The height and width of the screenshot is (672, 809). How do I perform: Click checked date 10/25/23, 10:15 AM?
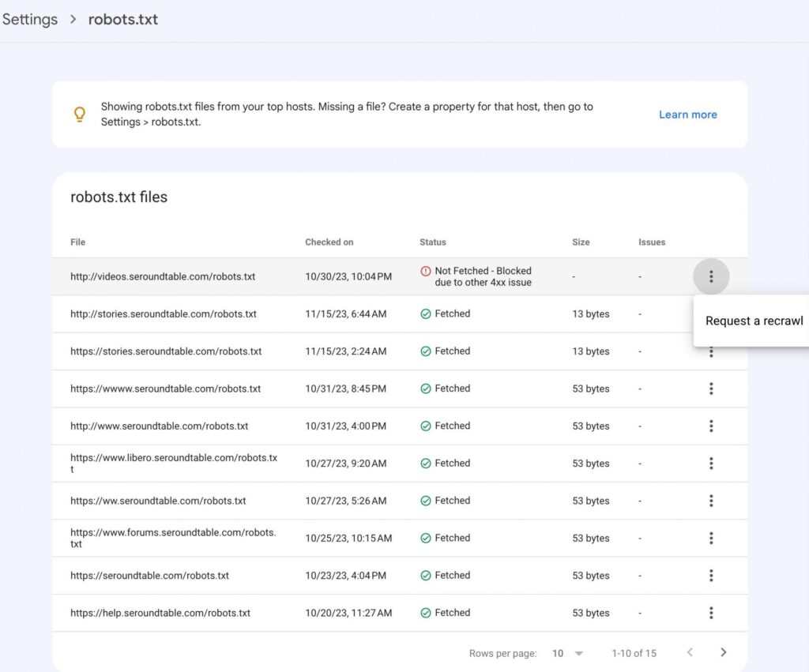pos(348,539)
